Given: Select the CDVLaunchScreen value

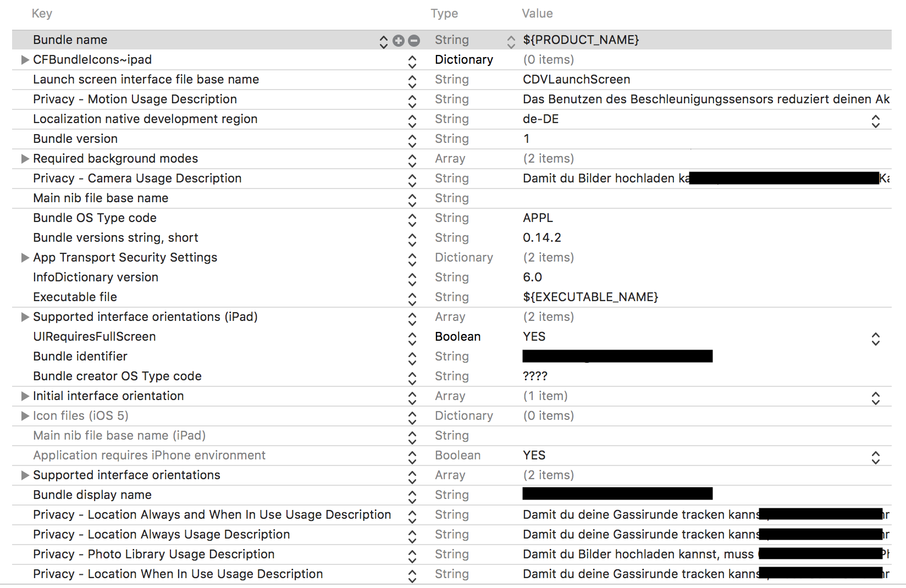Looking at the screenshot, I should 577,79.
